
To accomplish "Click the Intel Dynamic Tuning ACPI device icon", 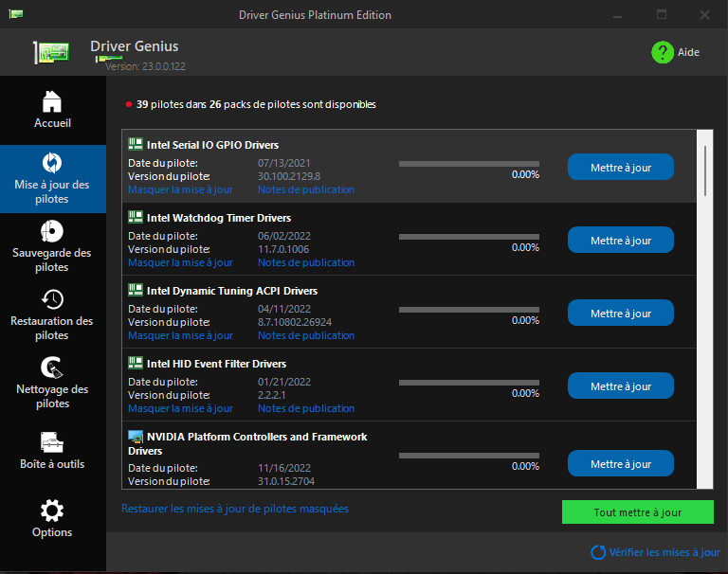I will [136, 290].
